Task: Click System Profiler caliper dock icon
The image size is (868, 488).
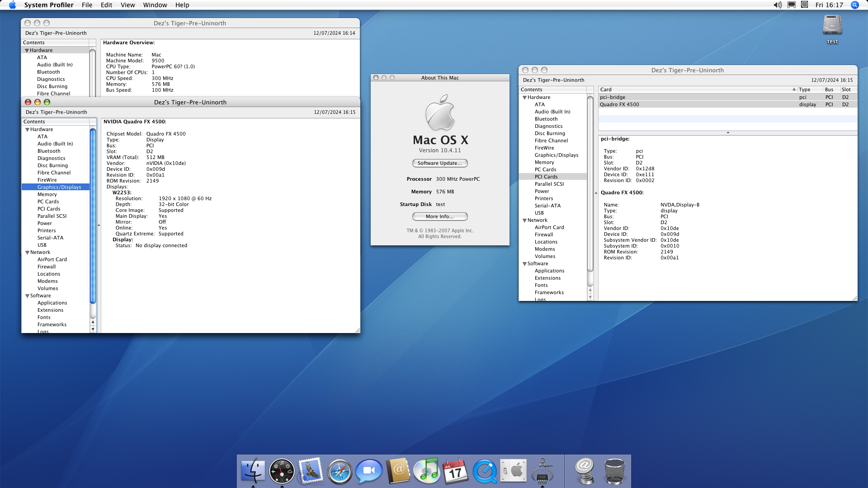Action: [x=542, y=471]
